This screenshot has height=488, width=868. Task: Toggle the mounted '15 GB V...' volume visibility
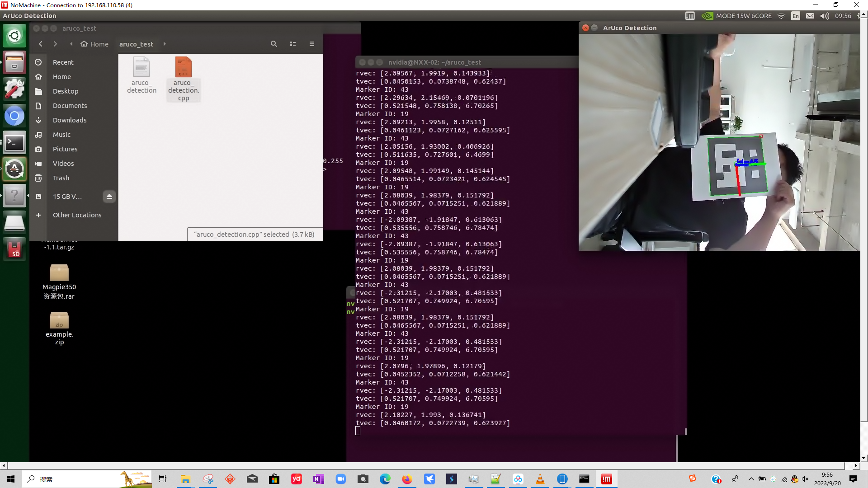tap(109, 196)
